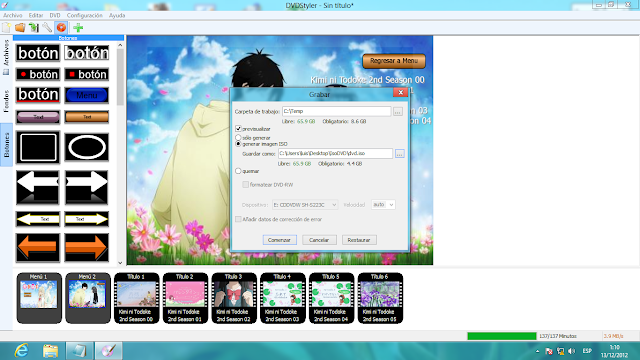Click the Cancelar button

[319, 240]
